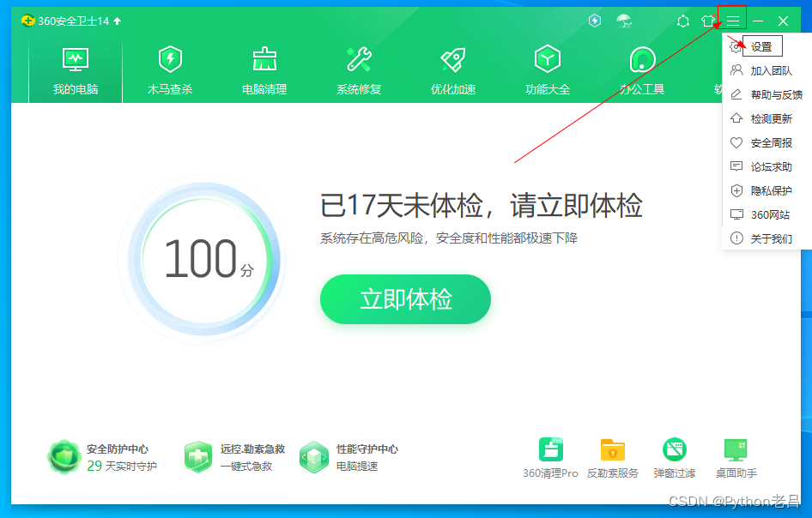Screen dimensions: 812x518
Task: Open 功能大全 tab
Action: coord(548,70)
